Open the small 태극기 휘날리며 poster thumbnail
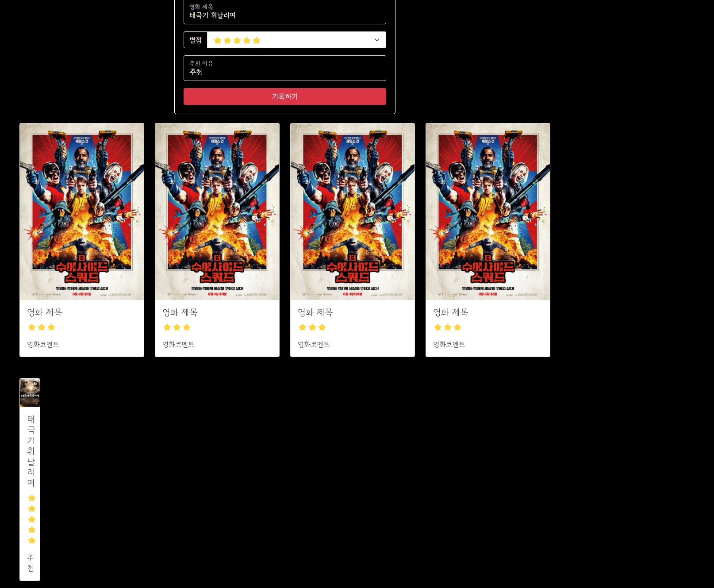714x588 pixels. click(x=30, y=393)
